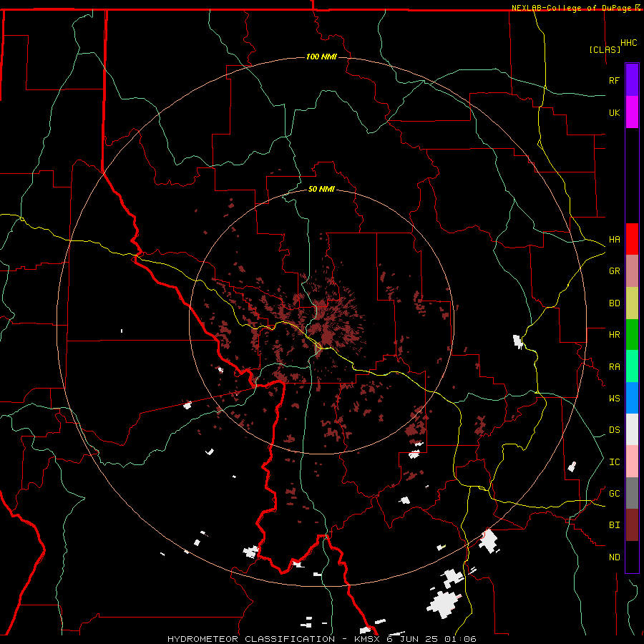Click the WS legend label
644x644 pixels.
[614, 399]
